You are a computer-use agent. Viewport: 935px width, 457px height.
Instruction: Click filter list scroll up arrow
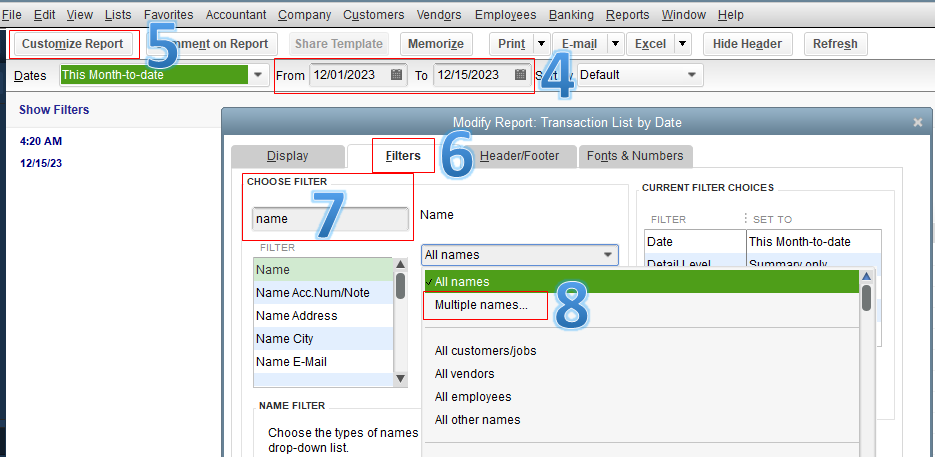click(x=401, y=264)
